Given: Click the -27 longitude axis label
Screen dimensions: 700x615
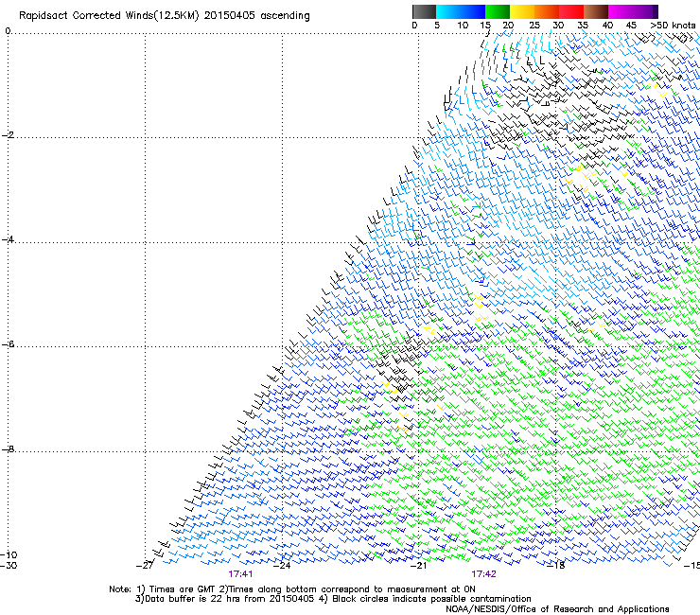Looking at the screenshot, I should coord(145,566).
